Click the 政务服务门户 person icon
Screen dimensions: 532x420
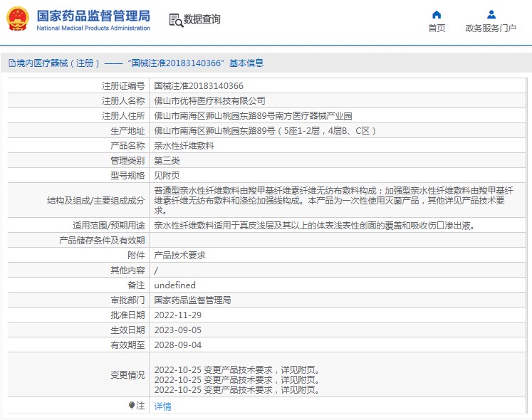491,14
